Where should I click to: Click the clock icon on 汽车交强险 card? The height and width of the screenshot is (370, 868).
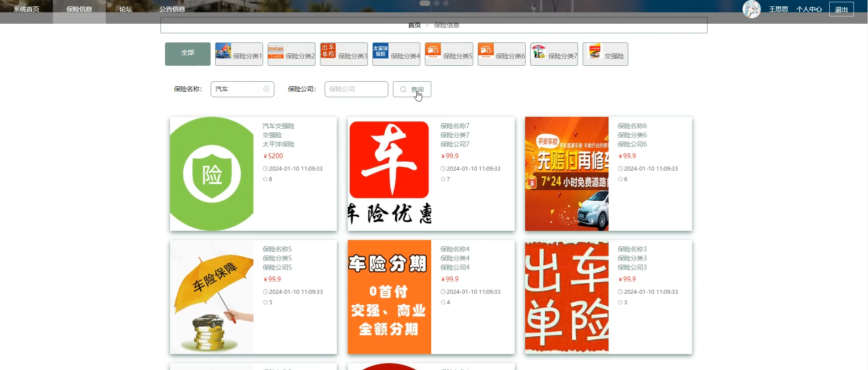click(265, 169)
